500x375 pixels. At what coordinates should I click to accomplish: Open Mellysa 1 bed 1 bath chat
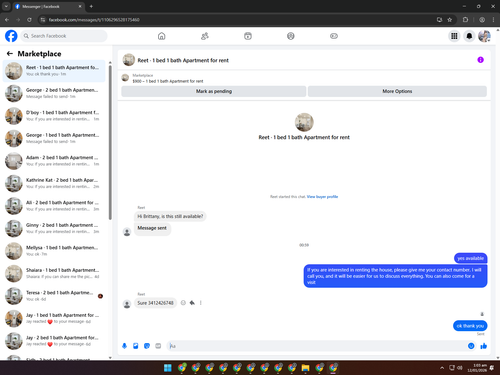(x=54, y=251)
